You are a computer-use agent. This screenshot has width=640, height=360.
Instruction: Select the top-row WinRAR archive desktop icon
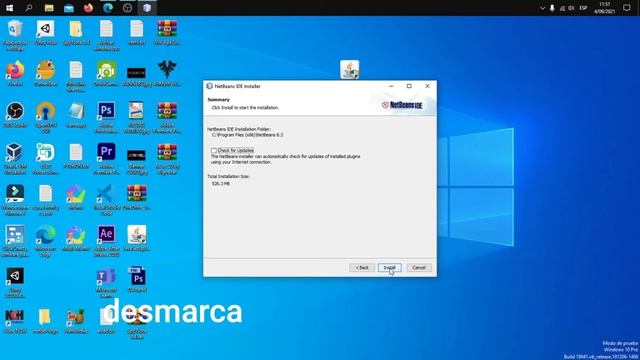167,33
